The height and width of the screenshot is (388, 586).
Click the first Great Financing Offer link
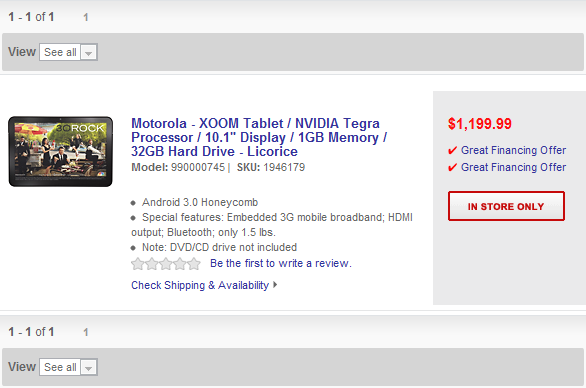click(x=513, y=150)
